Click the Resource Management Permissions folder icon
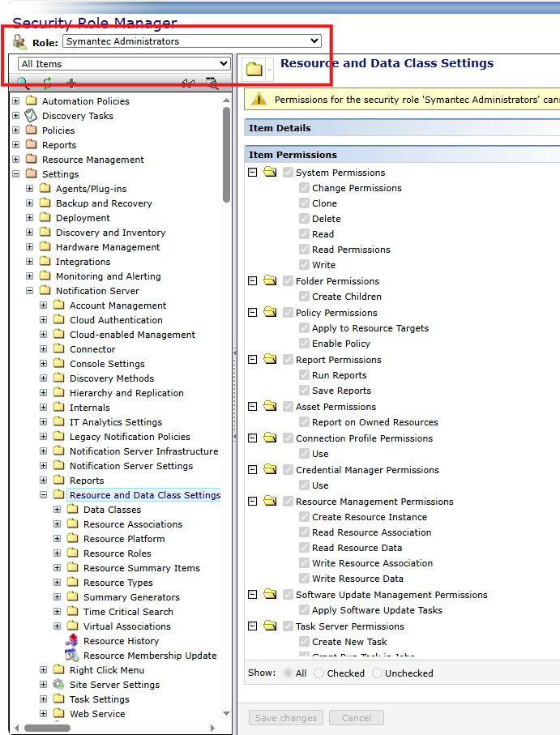The image size is (560, 735). tap(270, 501)
